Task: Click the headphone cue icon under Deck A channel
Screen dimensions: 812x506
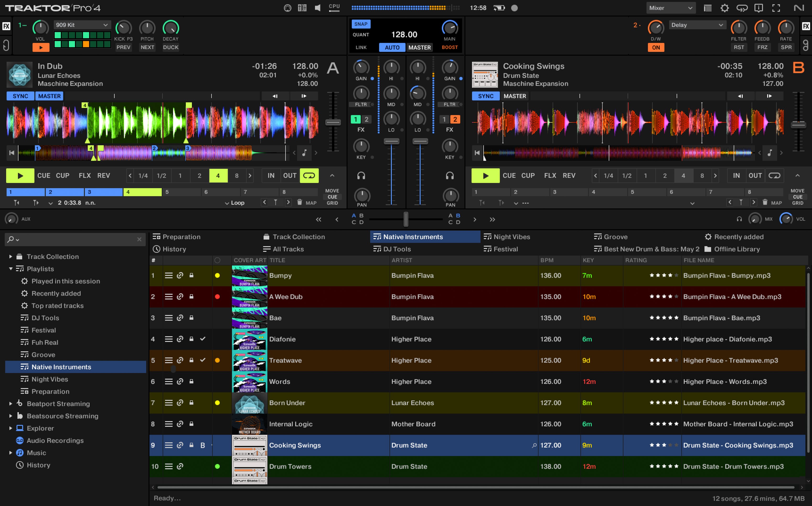Action: tap(362, 175)
